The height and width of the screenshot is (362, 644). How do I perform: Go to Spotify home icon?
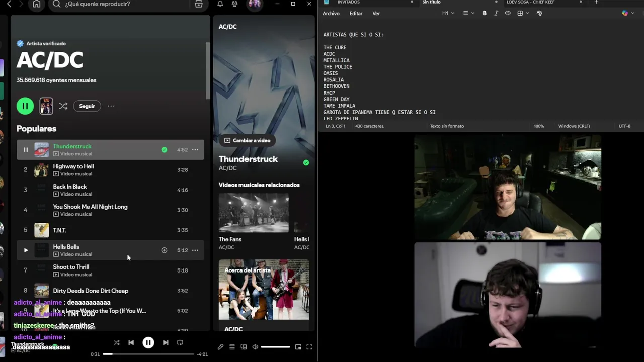pyautogui.click(x=36, y=4)
